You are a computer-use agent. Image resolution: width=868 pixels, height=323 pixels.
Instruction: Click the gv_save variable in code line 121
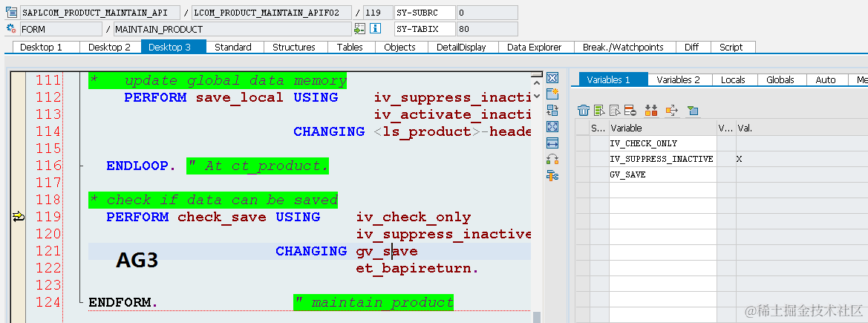387,252
